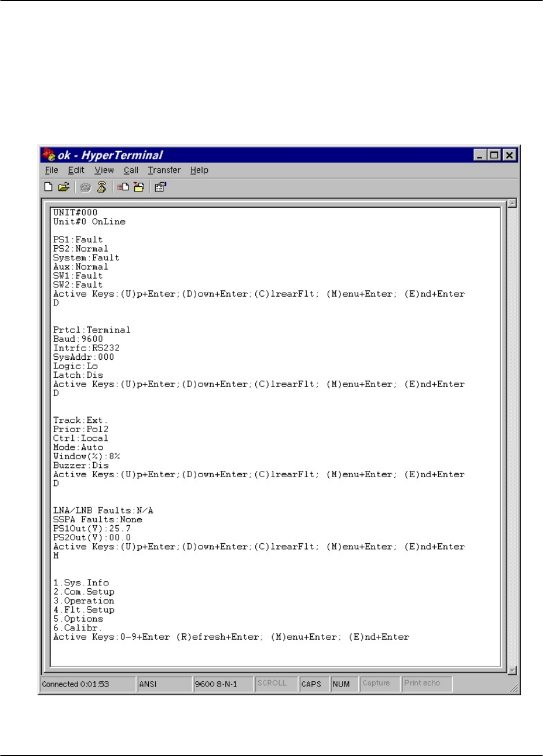Screen dimensions: 543x756
Task: Click the scrollbar down arrow
Action: click(x=511, y=670)
